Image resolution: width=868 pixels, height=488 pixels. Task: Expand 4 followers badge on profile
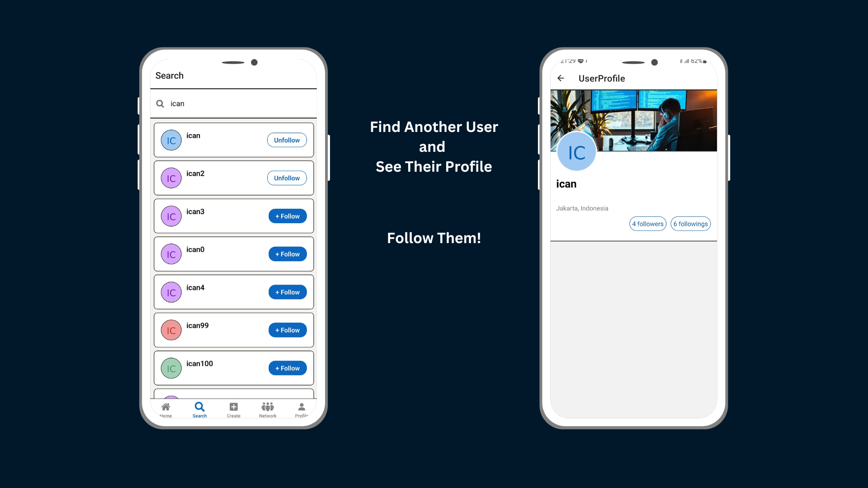click(x=647, y=224)
